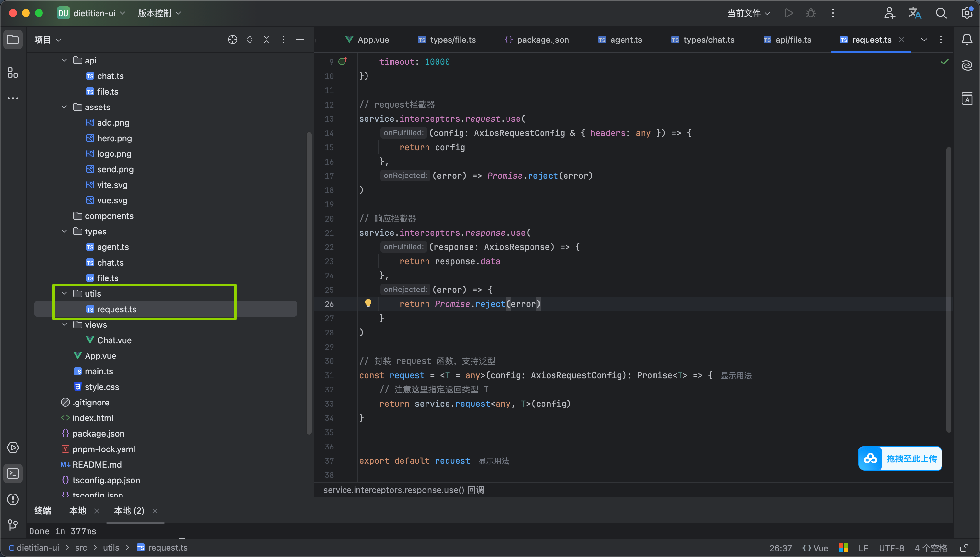This screenshot has width=980, height=557.
Task: Click the lightbulb quick-fix on line 26
Action: tap(368, 303)
